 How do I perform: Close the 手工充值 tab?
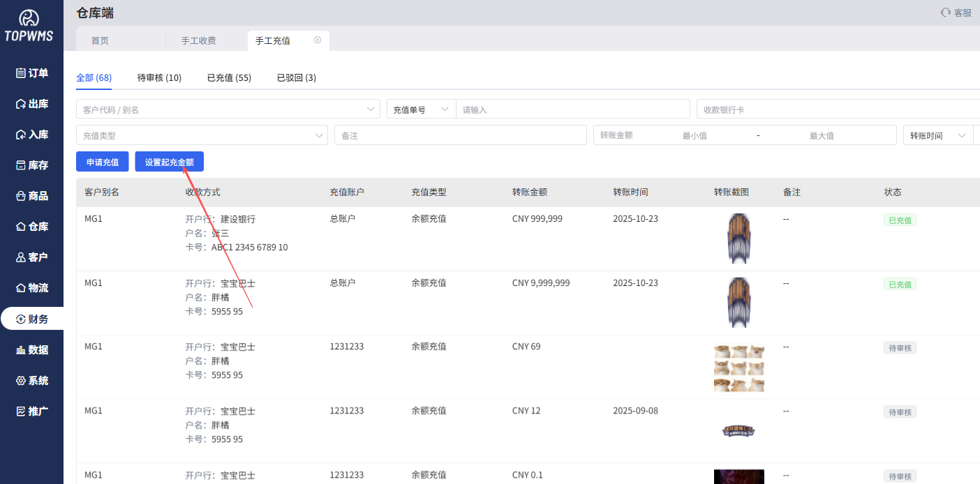[318, 40]
